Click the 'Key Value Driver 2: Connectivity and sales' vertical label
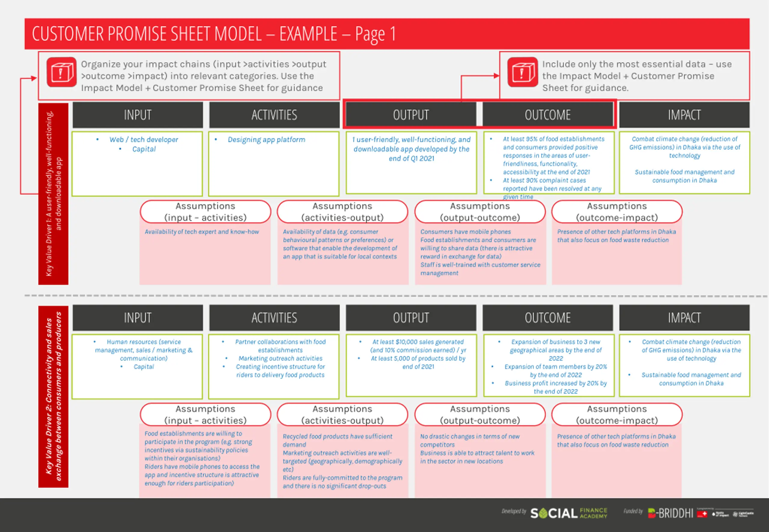This screenshot has width=769, height=532. coord(53,397)
